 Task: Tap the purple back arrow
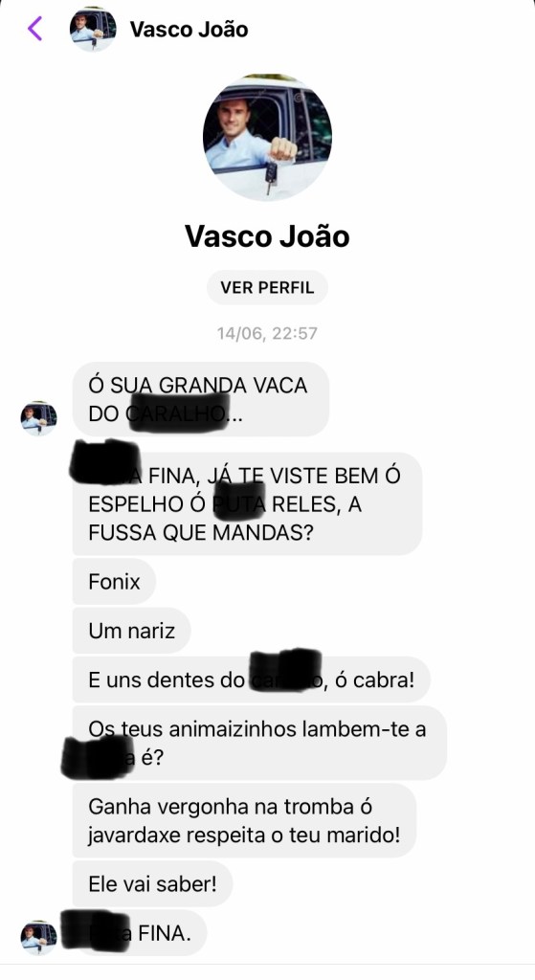point(35,29)
